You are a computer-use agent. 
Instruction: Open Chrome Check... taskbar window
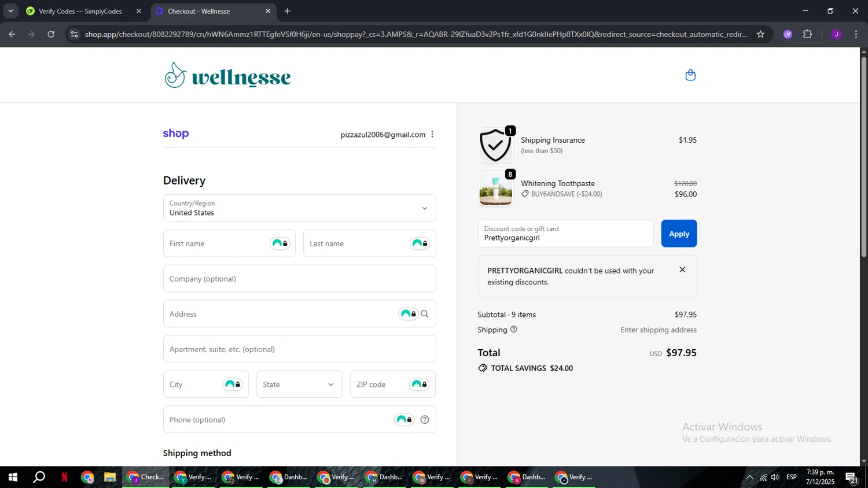pos(146,478)
